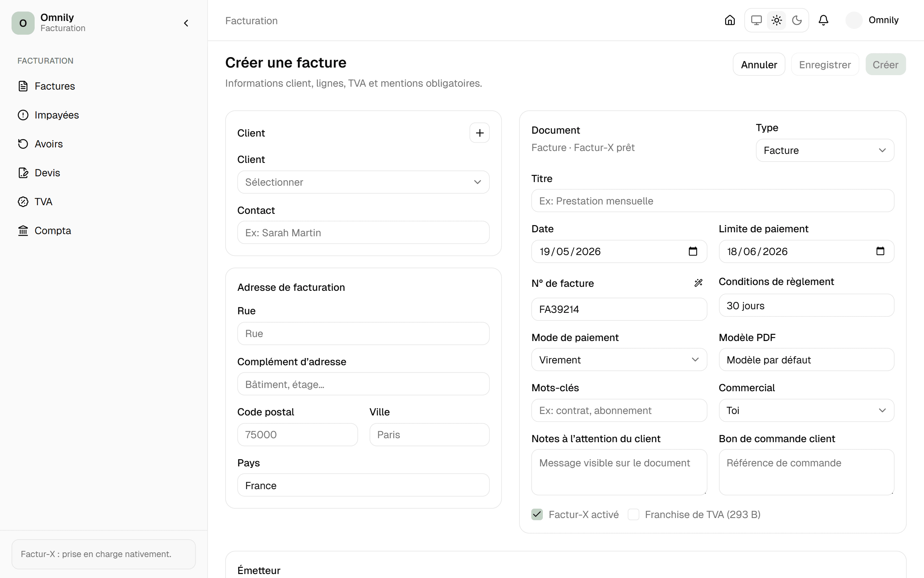Enable Franchise de TVA (293 B) checkbox

[x=633, y=514]
